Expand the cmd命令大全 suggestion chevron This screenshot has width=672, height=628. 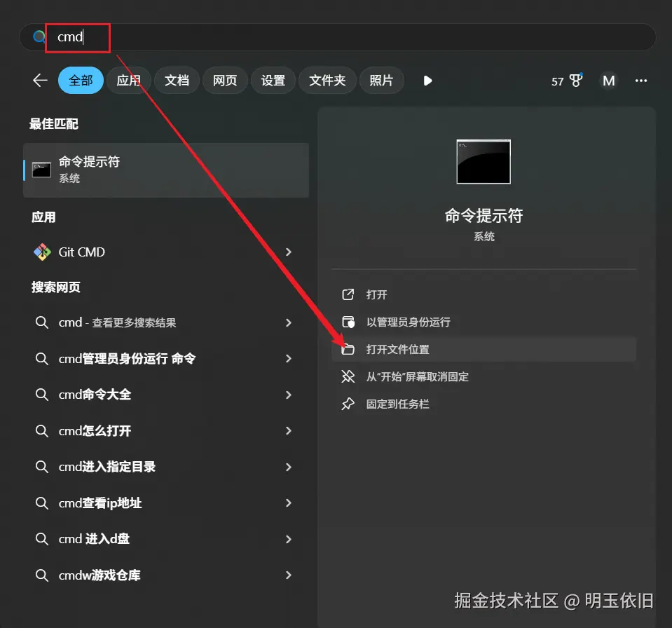click(288, 395)
